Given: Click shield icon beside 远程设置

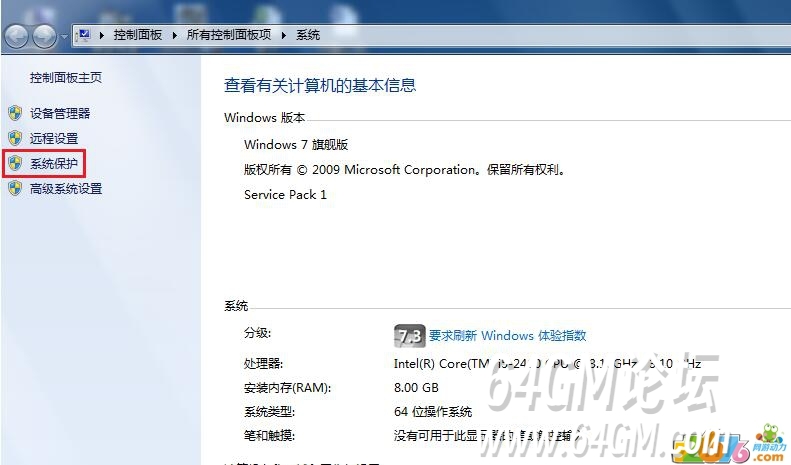Looking at the screenshot, I should click(15, 138).
